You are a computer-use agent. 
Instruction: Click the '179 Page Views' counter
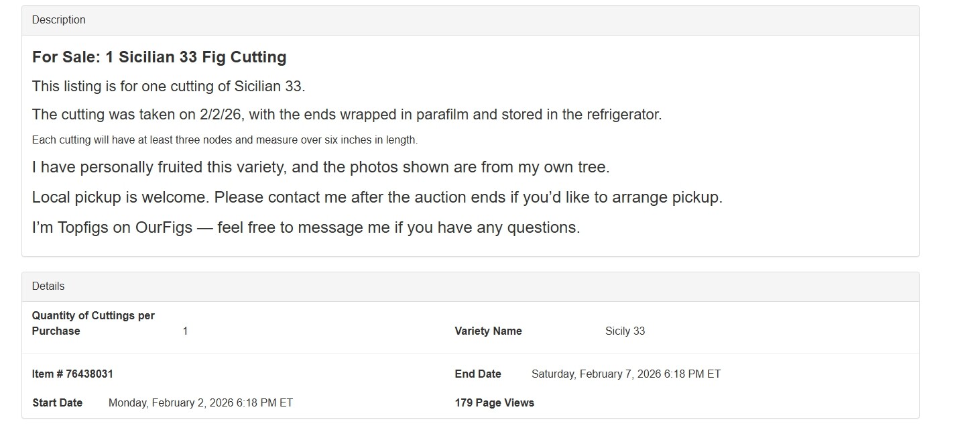(x=494, y=403)
